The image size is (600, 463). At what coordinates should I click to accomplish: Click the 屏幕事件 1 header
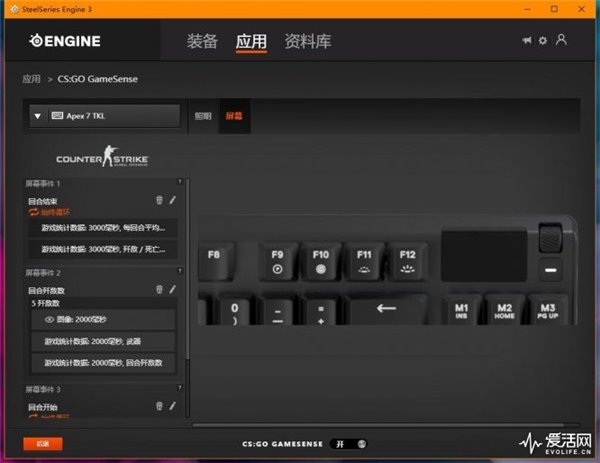coord(43,184)
